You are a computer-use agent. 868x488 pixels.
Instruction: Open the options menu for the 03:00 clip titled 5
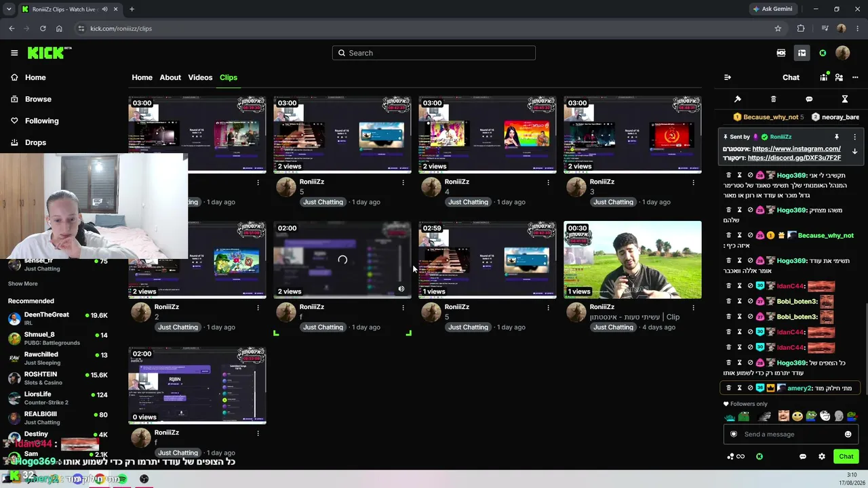pos(403,182)
